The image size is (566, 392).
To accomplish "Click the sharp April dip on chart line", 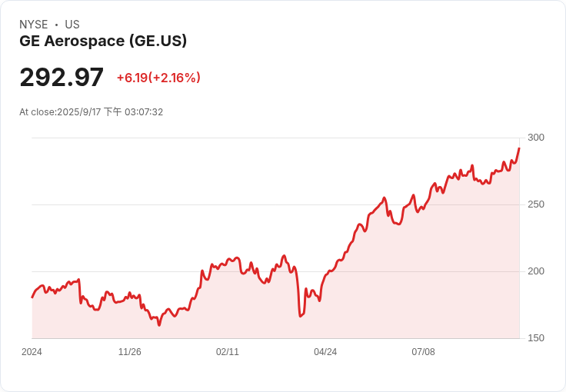I will (301, 316).
